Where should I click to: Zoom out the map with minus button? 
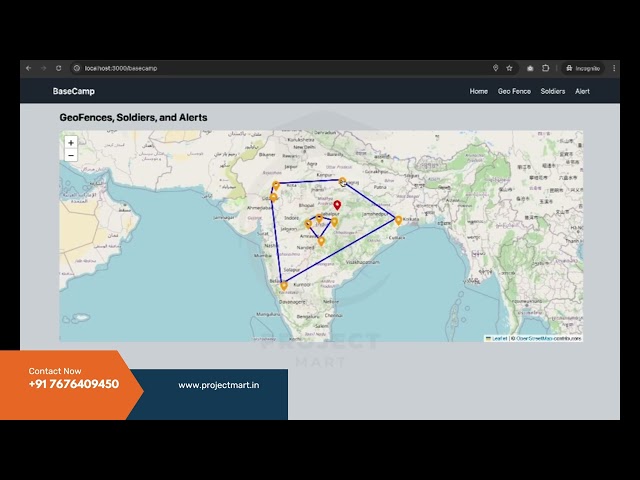point(71,155)
